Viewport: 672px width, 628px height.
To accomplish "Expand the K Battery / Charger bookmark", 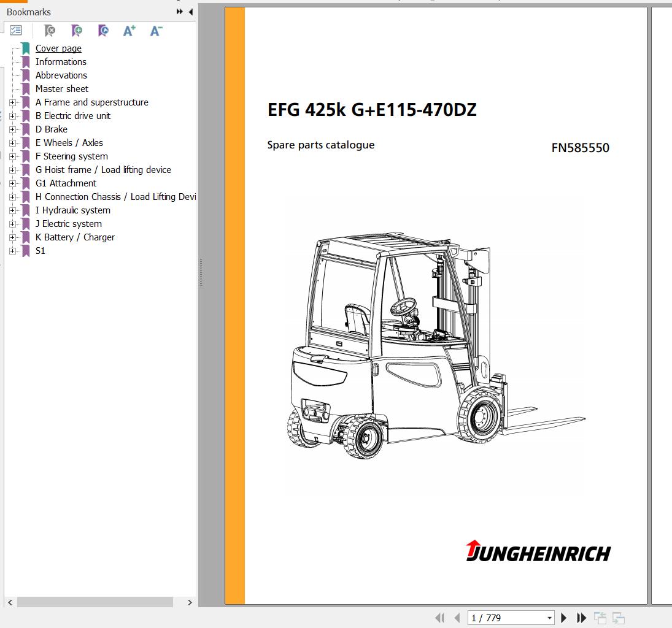I will pos(14,237).
